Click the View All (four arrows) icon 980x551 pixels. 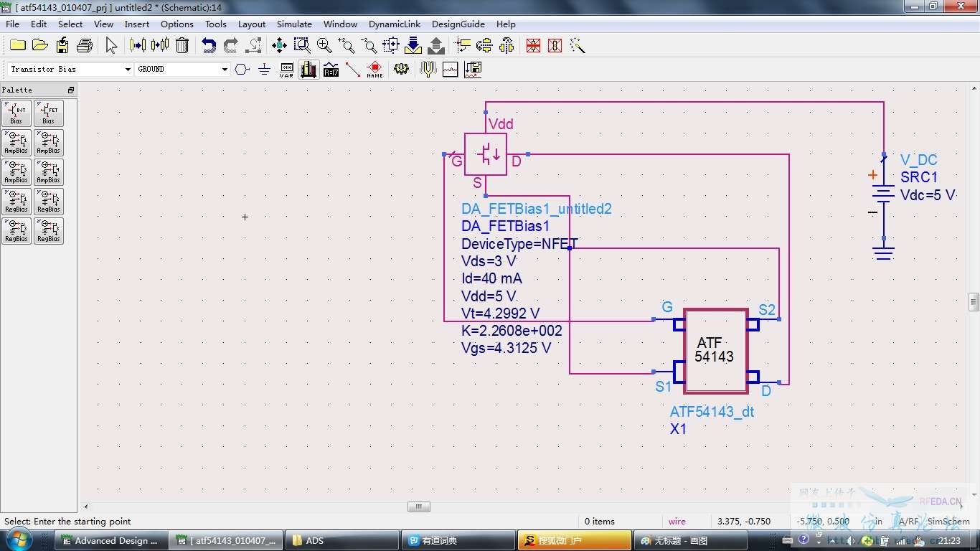coord(279,45)
